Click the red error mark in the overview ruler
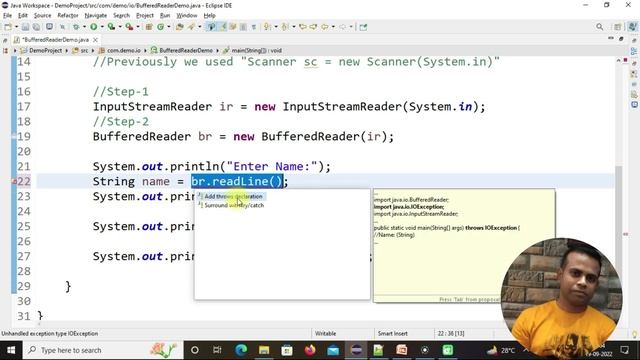Image resolution: width=640 pixels, height=360 pixels. coord(625,235)
